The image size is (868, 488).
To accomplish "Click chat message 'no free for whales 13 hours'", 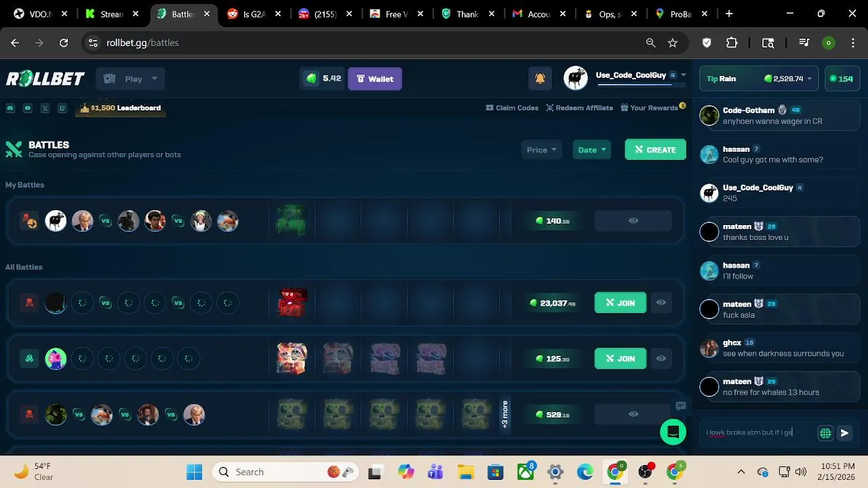I will coord(771,392).
